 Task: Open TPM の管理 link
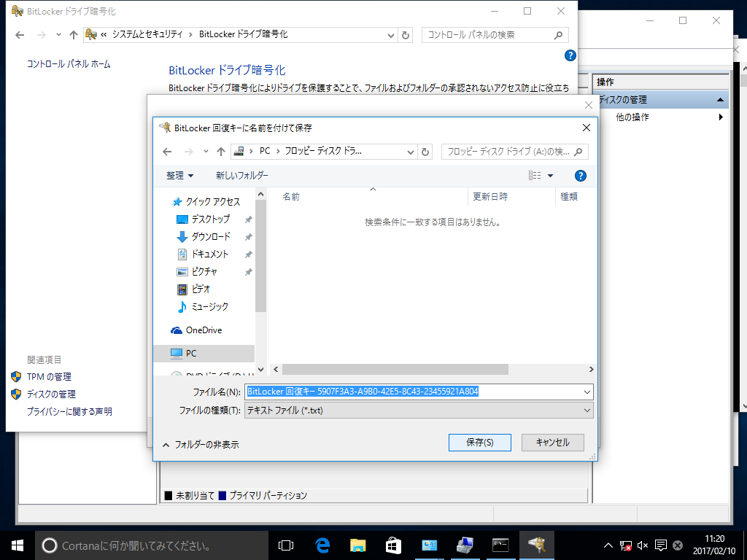click(49, 377)
